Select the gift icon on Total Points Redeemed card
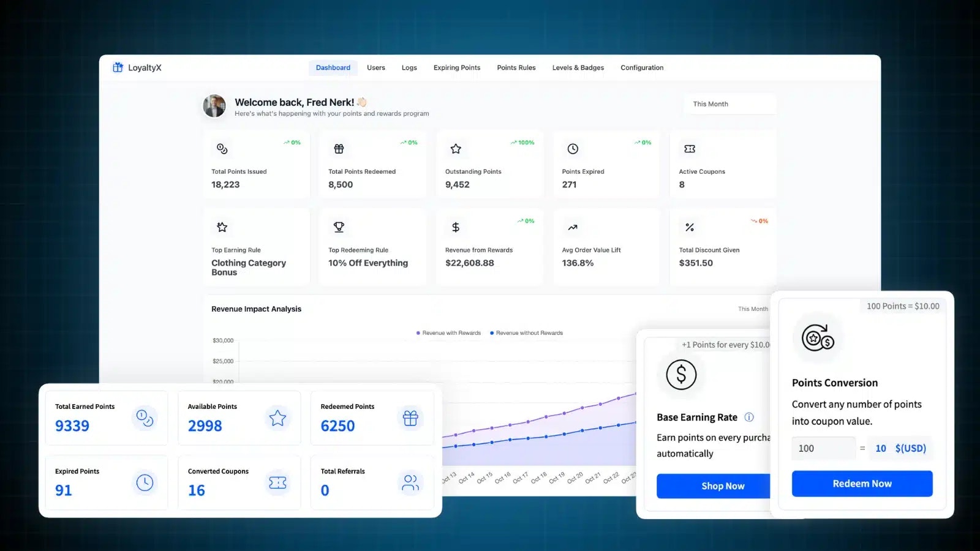This screenshot has height=551, width=980. (338, 148)
